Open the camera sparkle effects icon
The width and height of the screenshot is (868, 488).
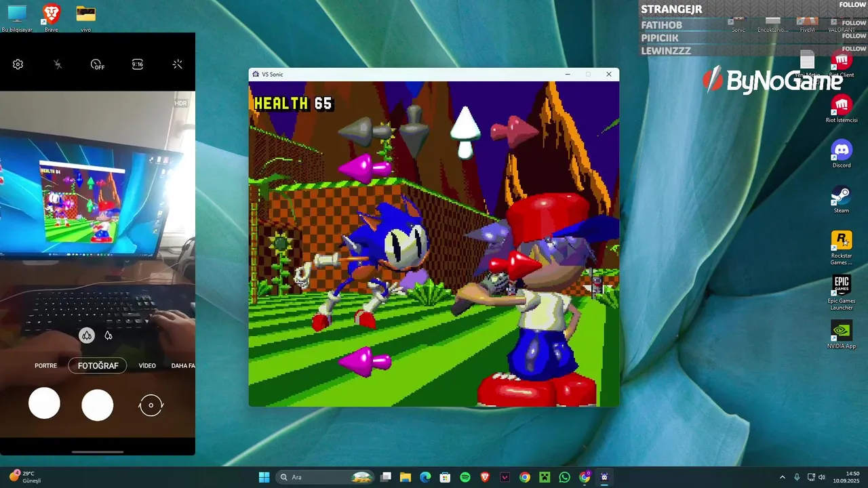[x=178, y=64]
